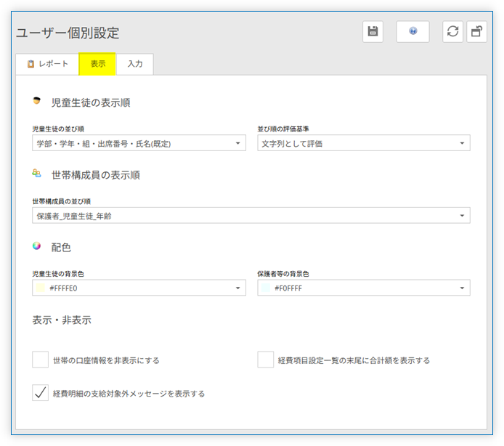Click the people icon beside 世帯構成員の表示順
504x446 pixels.
point(36,174)
